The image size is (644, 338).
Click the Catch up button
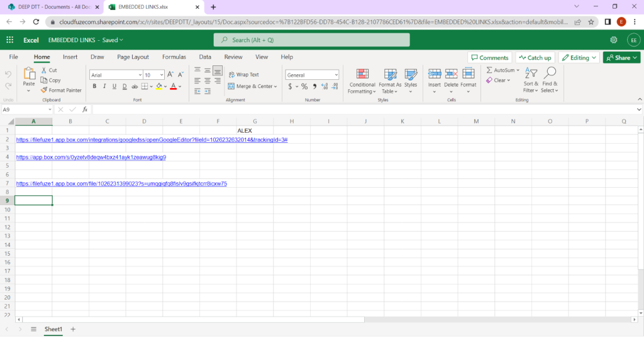click(535, 58)
